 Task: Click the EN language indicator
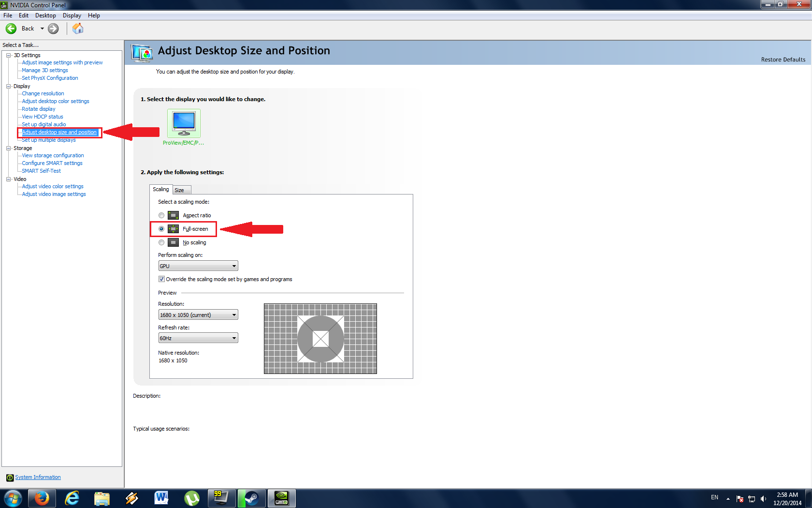tap(714, 497)
